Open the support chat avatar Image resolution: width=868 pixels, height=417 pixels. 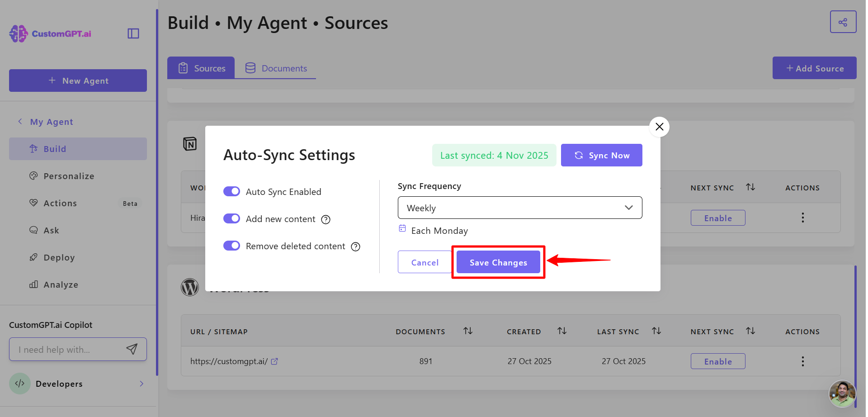[x=842, y=393]
